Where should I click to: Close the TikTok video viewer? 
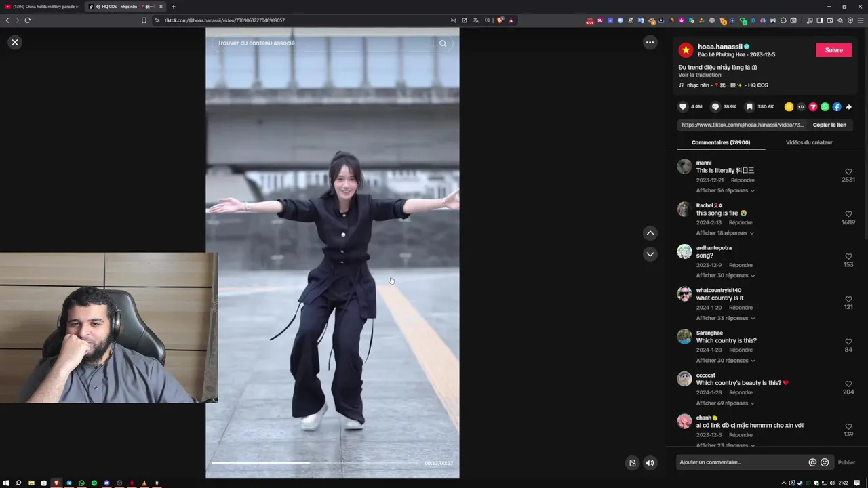pos(14,42)
